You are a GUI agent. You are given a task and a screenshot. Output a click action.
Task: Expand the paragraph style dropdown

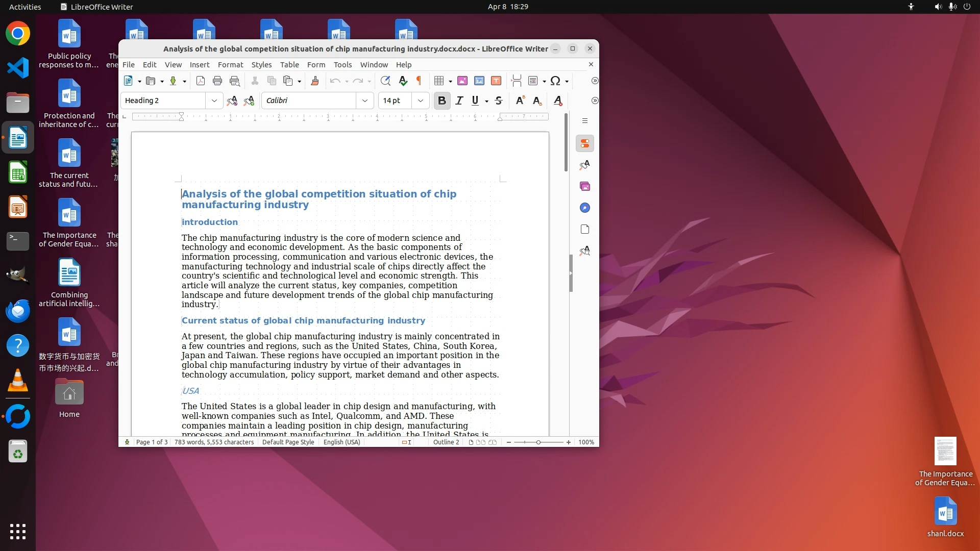pos(214,101)
